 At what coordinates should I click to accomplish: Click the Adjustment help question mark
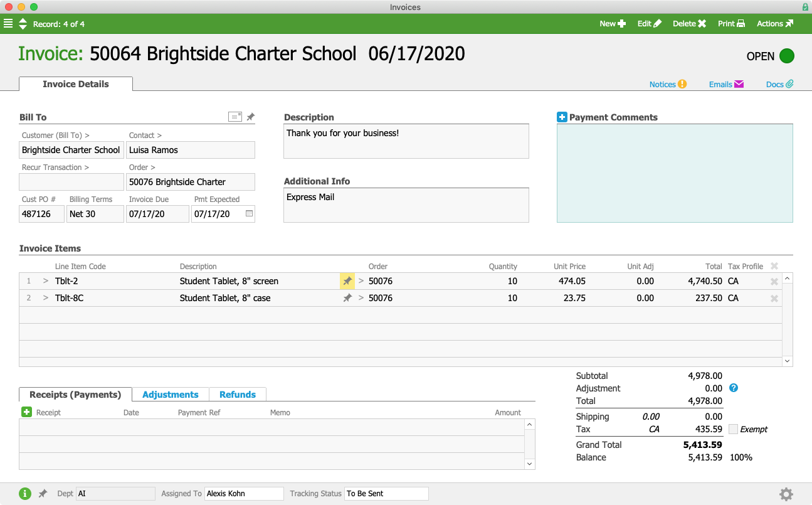[x=734, y=388]
